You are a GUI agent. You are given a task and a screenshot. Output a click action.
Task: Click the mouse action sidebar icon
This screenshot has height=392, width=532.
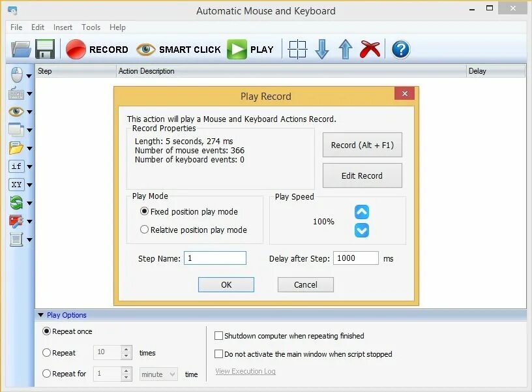coord(17,75)
